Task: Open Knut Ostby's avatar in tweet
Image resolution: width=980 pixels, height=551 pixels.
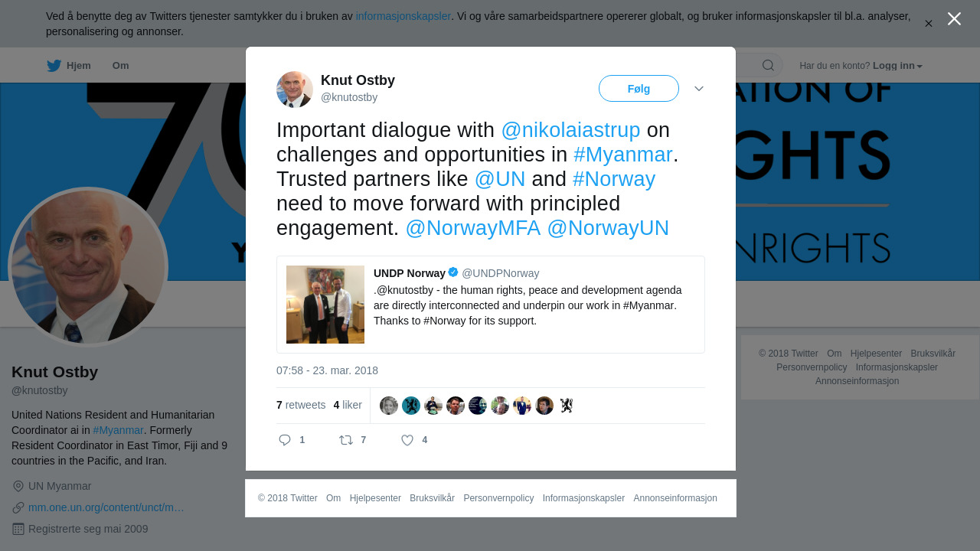Action: tap(295, 90)
